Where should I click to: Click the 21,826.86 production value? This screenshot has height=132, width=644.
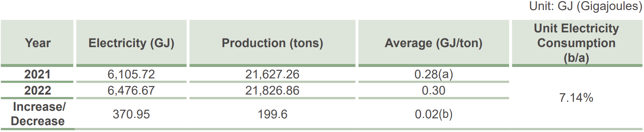[272, 90]
